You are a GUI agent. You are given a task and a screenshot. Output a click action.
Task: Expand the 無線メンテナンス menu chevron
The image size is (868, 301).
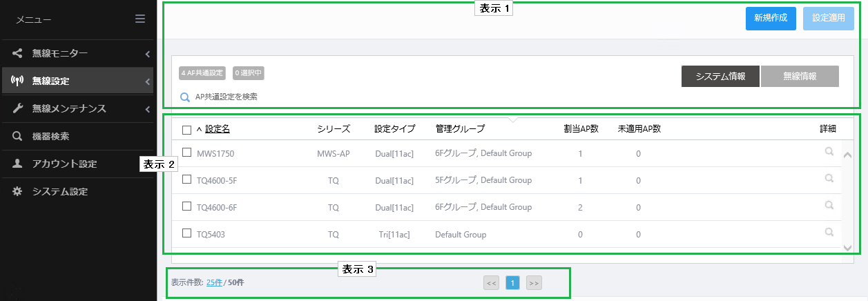[147, 109]
